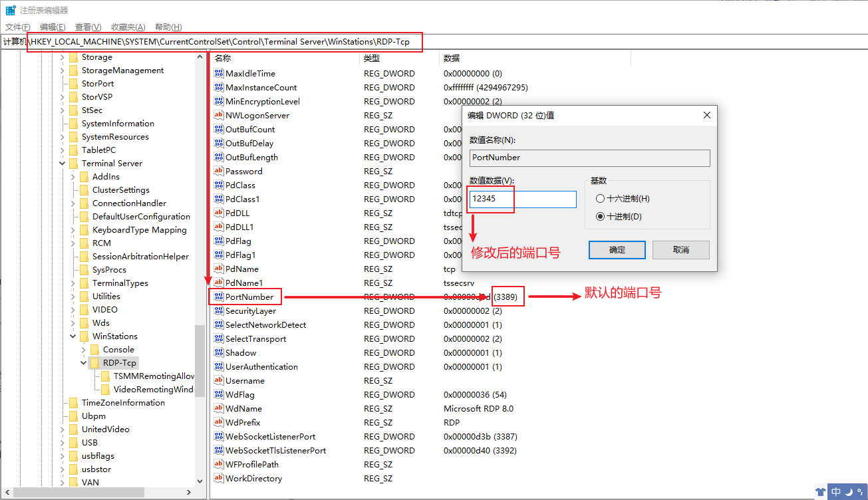Click the RDP-Tcp folder icon
This screenshot has width=868, height=500.
click(x=94, y=362)
